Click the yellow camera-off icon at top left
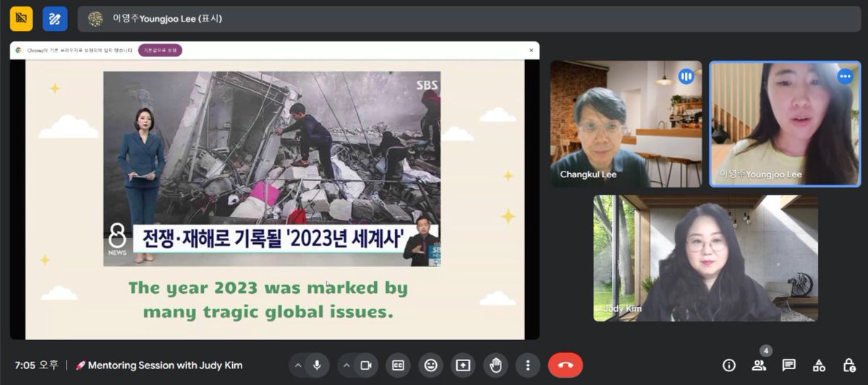 tap(21, 19)
